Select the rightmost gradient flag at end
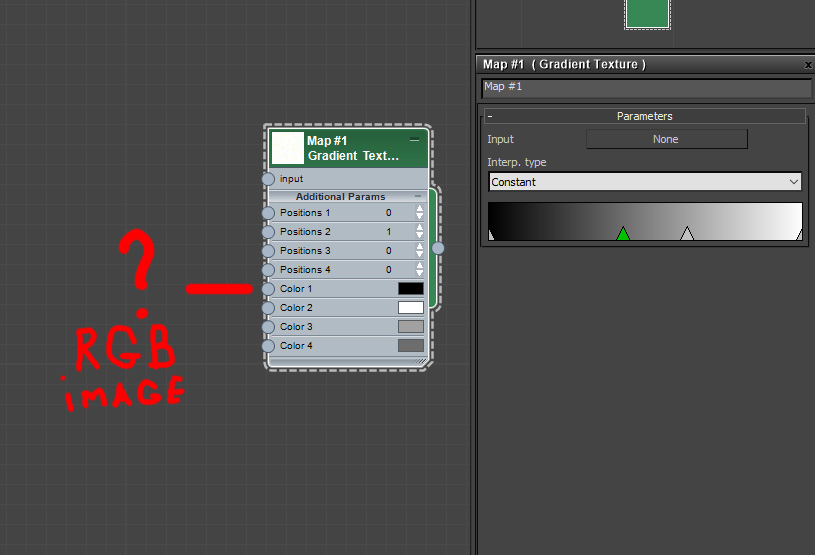This screenshot has width=815, height=555. pyautogui.click(x=799, y=235)
